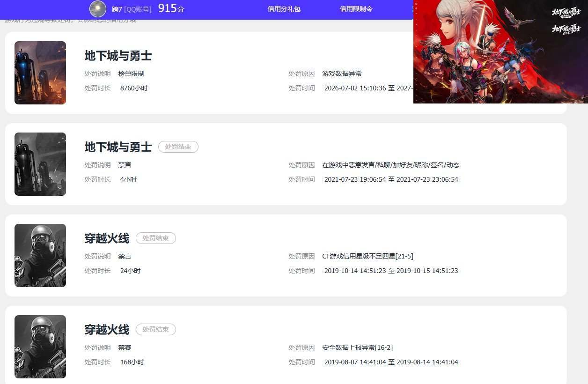This screenshot has height=384, width=588.
Task: Select the 4小时 duration value
Action: pos(128,179)
